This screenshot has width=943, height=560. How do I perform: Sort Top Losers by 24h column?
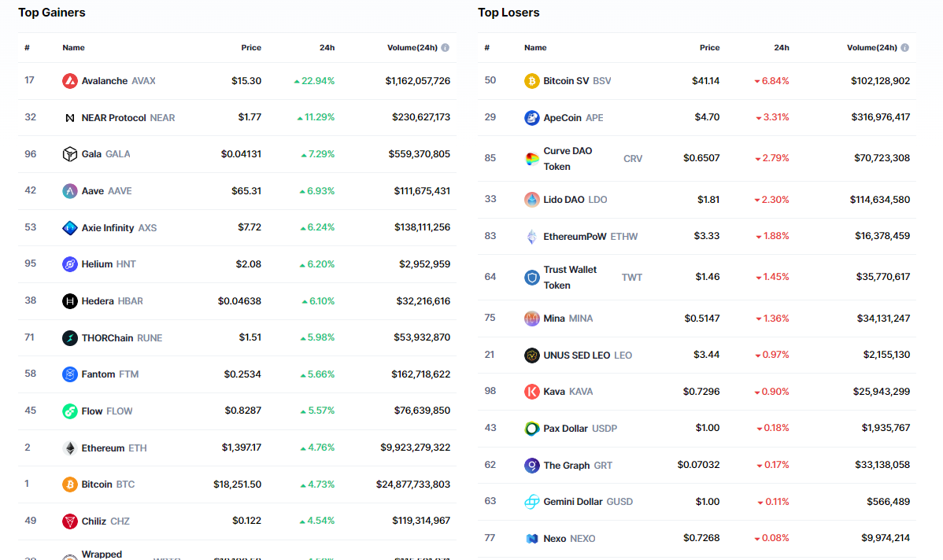coord(781,48)
